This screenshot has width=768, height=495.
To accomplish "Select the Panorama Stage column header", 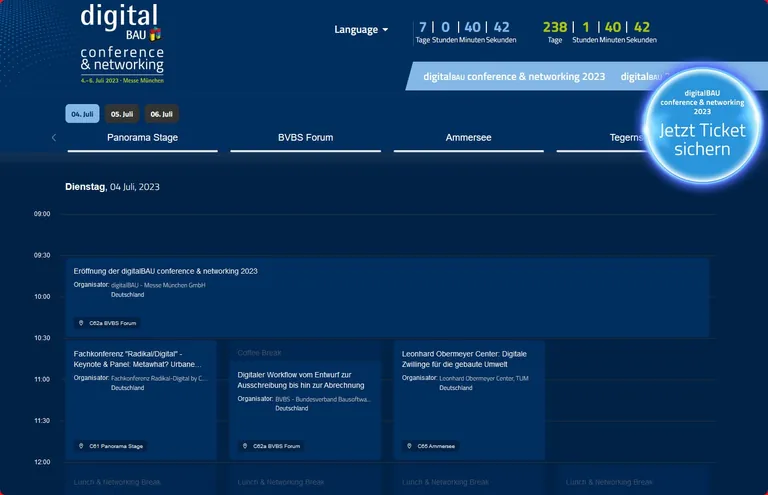I will [x=142, y=138].
